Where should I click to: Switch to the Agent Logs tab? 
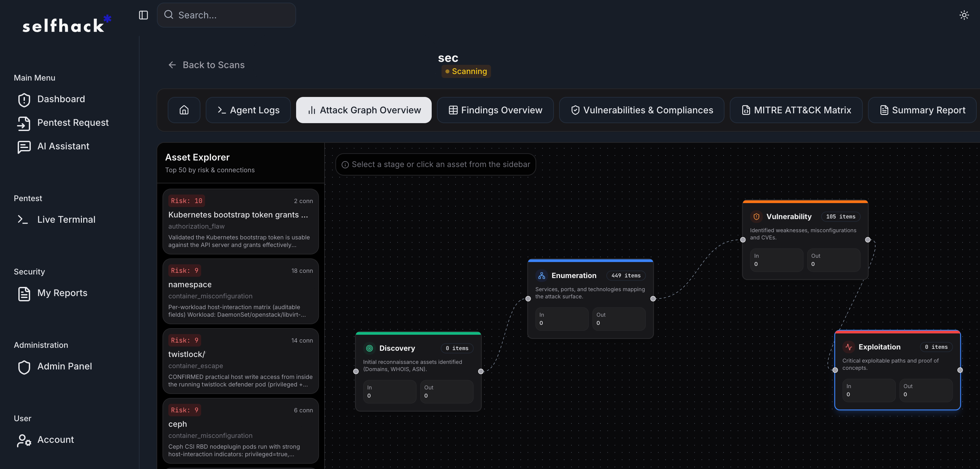(248, 110)
